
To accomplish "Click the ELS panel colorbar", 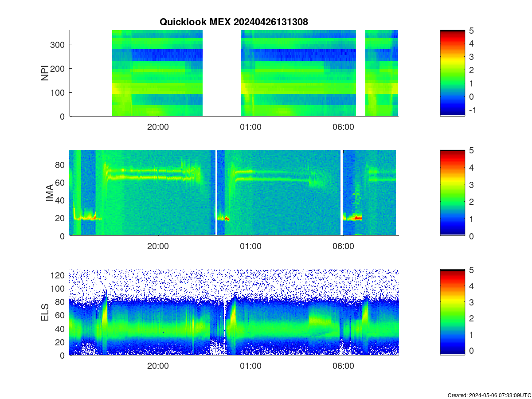I will 452,313.
